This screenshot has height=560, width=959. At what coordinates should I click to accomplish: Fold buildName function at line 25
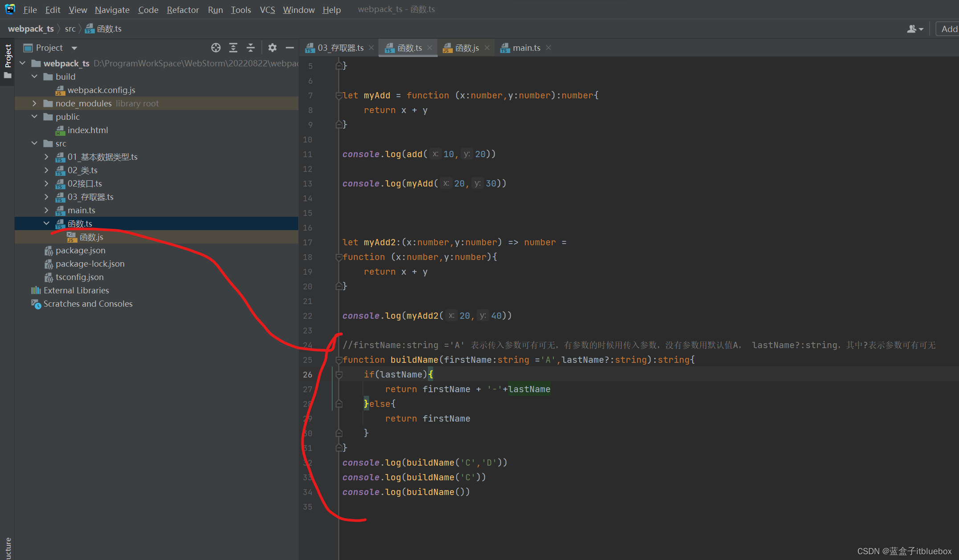coord(339,360)
